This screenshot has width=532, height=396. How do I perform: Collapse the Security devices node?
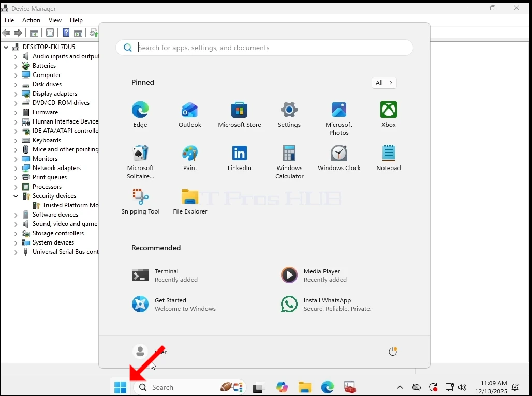(16, 196)
